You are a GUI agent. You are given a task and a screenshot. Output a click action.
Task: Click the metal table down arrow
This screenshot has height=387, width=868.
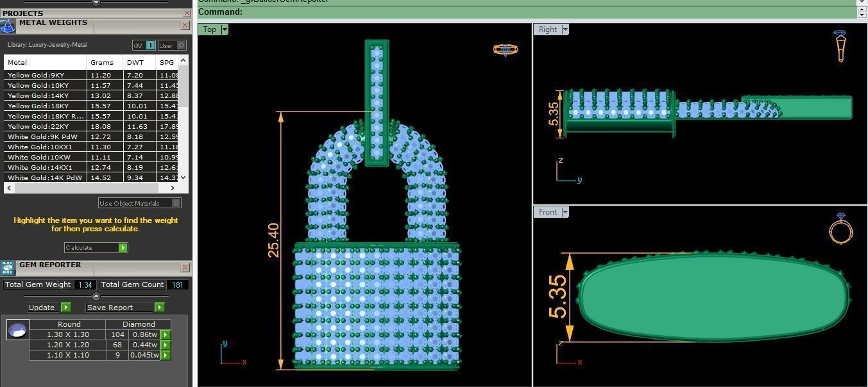coord(183,177)
